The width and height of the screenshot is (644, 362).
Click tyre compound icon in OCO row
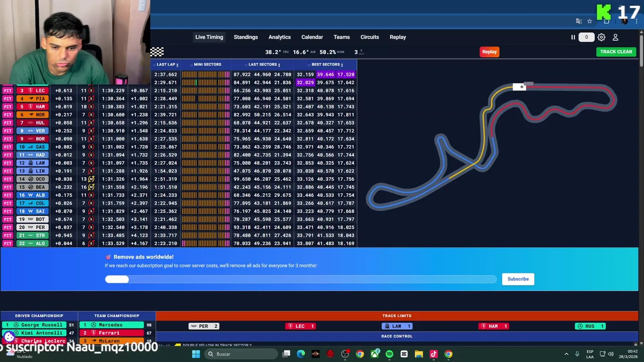[91, 179]
